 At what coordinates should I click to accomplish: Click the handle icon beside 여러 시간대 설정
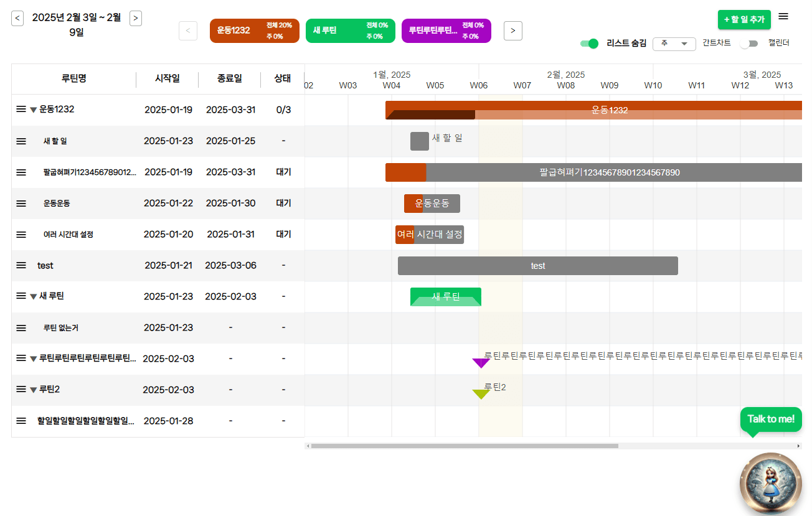21,234
